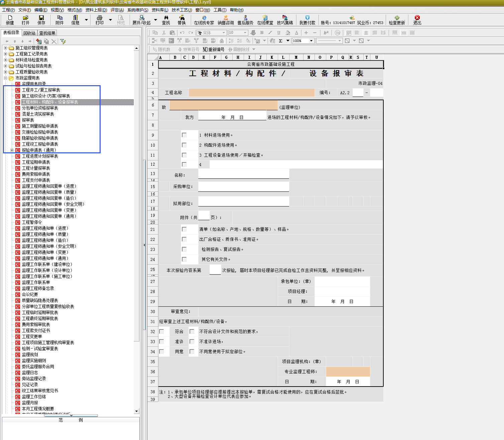Check the 材料进场使用 checkbox

[x=184, y=135]
